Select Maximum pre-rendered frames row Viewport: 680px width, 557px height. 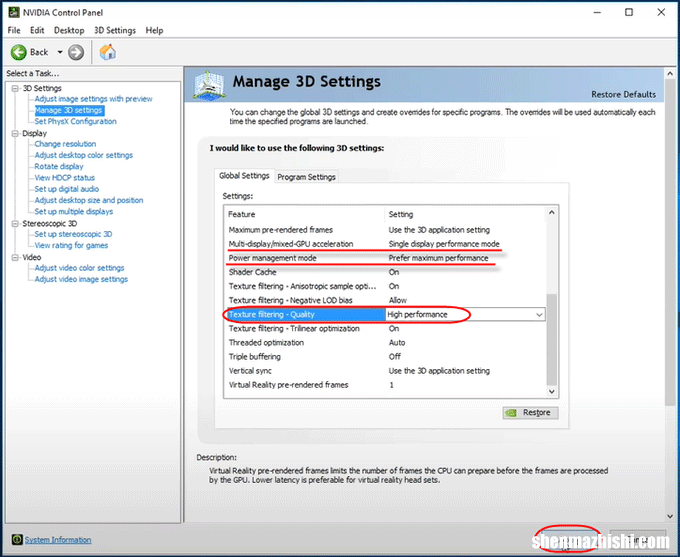click(385, 230)
